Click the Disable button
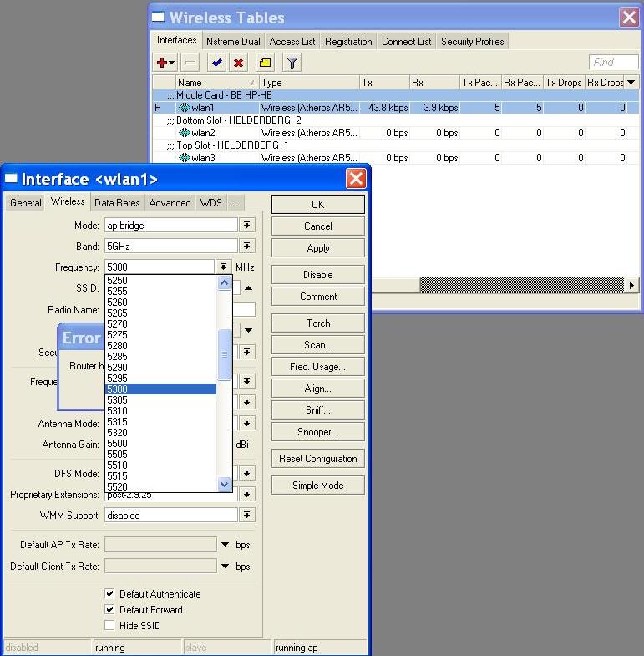 (317, 274)
